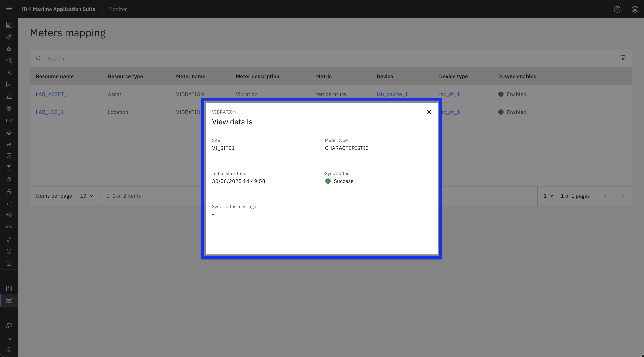Click the service bell chat sidebar icon
This screenshot has height=357, width=644.
coord(9,216)
